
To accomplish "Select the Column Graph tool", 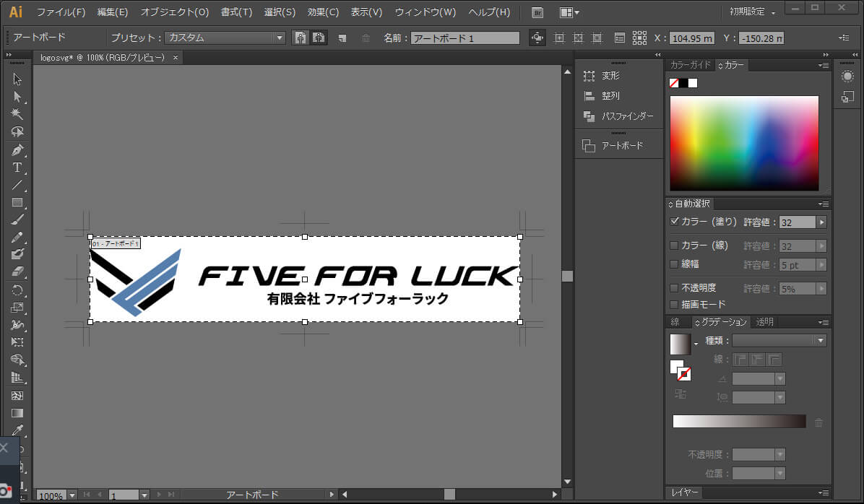I will point(17,378).
